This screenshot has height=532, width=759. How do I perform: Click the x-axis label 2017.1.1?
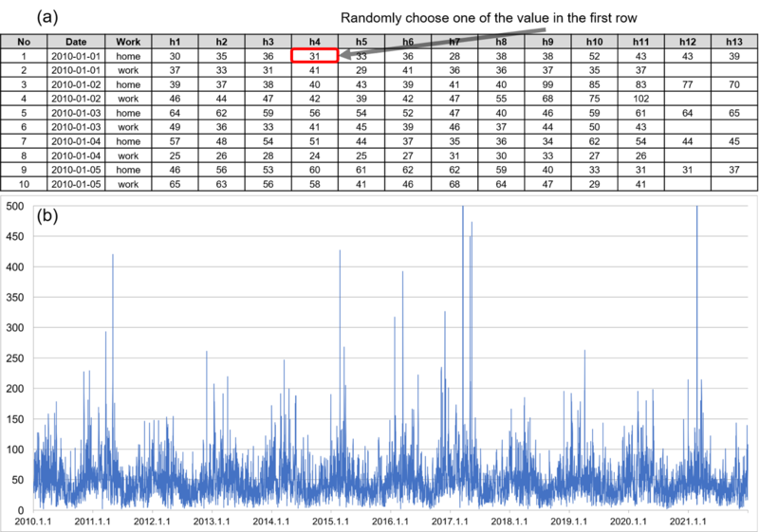(450, 522)
